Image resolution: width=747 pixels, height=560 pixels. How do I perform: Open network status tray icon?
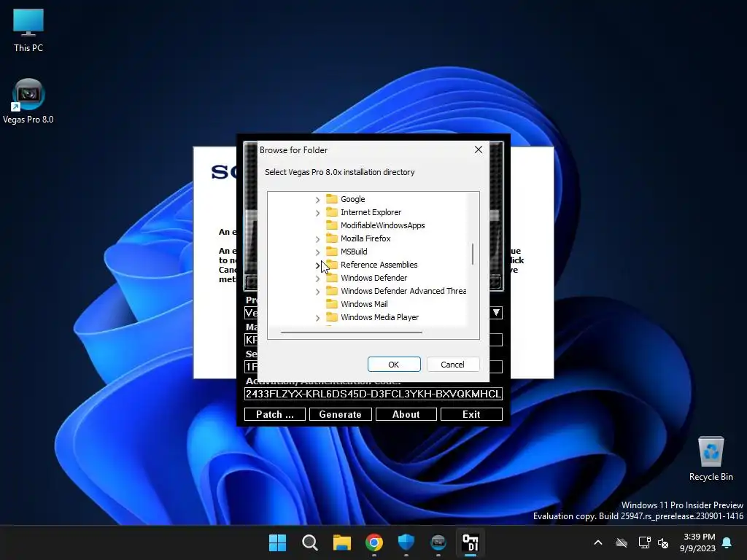coord(644,542)
